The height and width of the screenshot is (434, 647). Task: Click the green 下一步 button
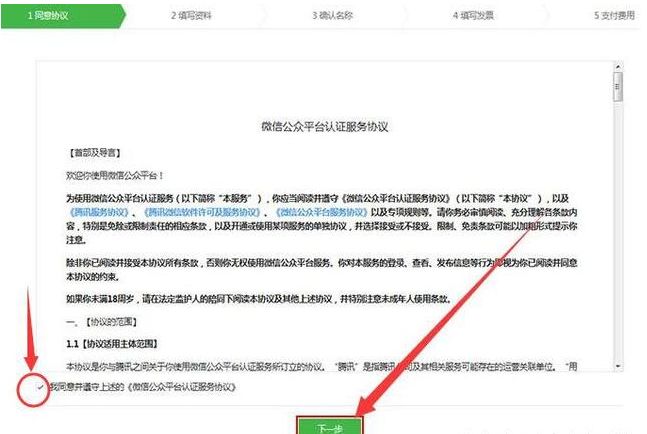(x=330, y=426)
